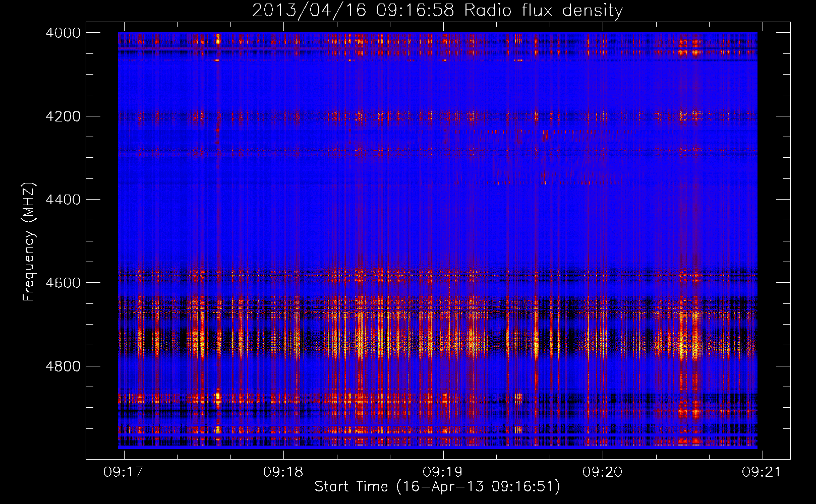The width and height of the screenshot is (816, 504).
Task: Click the plot title "2013/04/16 09:16:58 Radio flux density"
Action: coord(437,10)
